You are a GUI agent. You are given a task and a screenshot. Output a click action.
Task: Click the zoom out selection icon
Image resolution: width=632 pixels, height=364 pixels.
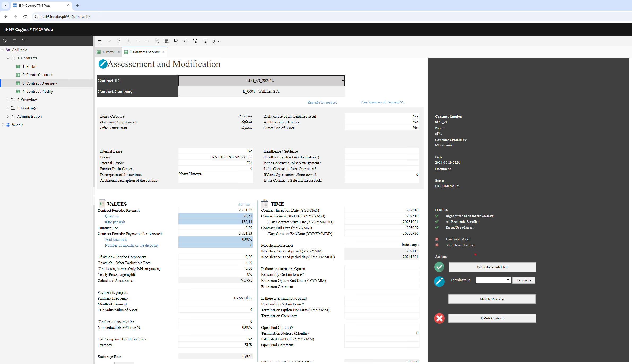click(x=205, y=41)
